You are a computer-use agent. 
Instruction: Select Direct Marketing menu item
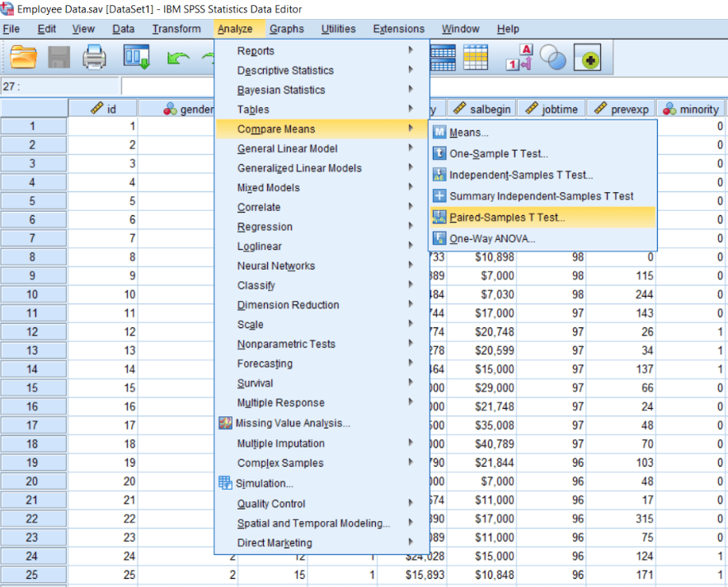point(322,542)
